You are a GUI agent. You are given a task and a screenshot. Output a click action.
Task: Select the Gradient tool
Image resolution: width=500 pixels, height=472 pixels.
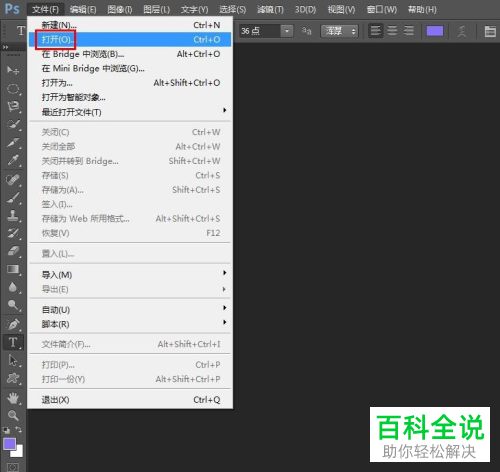(13, 269)
